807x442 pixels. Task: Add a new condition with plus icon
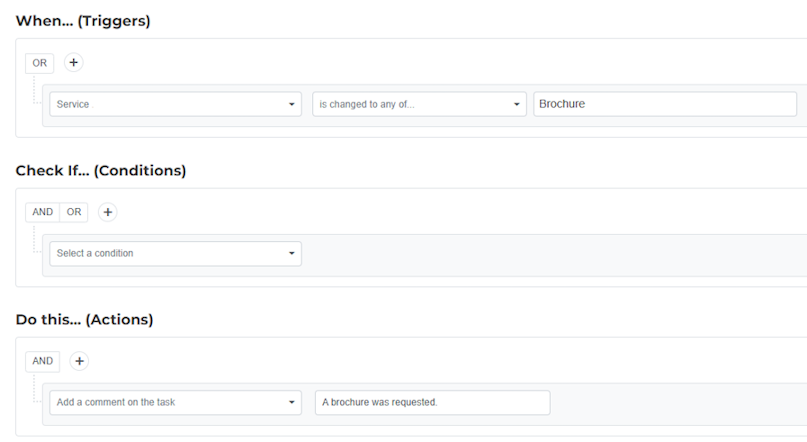point(108,212)
